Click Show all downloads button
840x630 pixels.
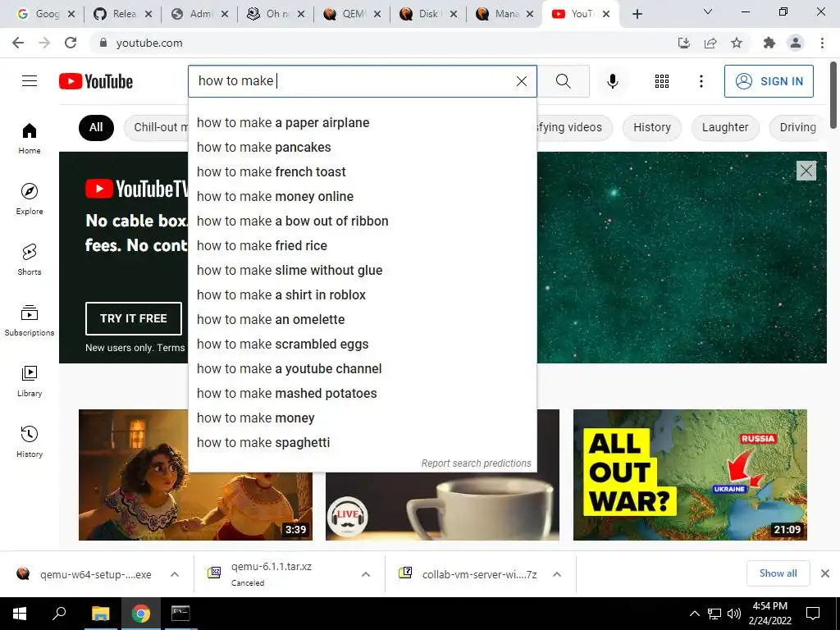pos(778,573)
